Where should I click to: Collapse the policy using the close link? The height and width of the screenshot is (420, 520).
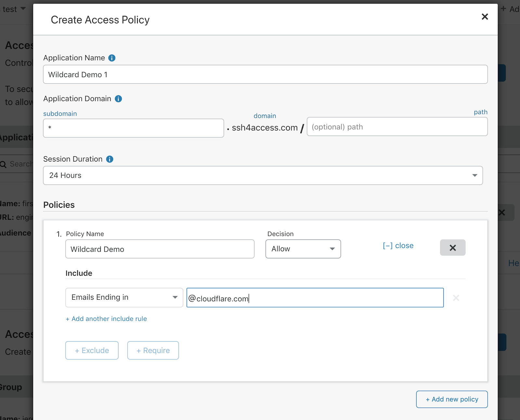[x=398, y=245]
